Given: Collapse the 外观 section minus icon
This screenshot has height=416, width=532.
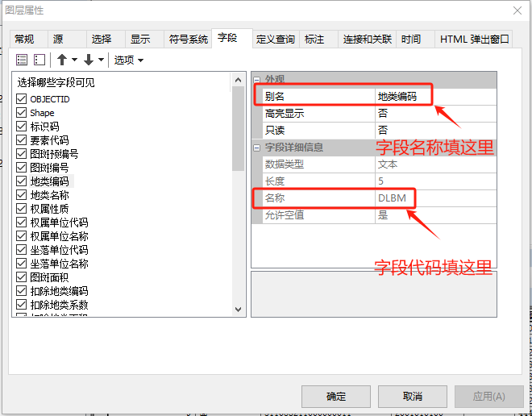Looking at the screenshot, I should (x=258, y=80).
